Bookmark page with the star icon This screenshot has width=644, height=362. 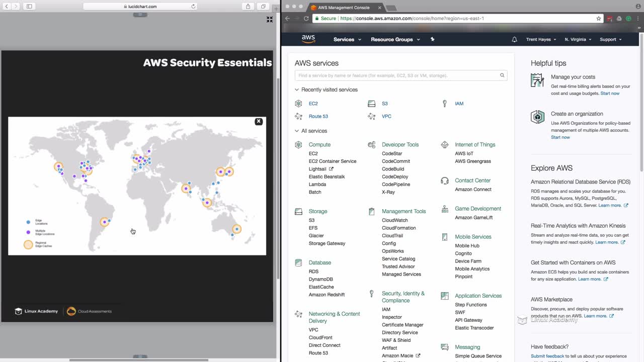pyautogui.click(x=599, y=19)
